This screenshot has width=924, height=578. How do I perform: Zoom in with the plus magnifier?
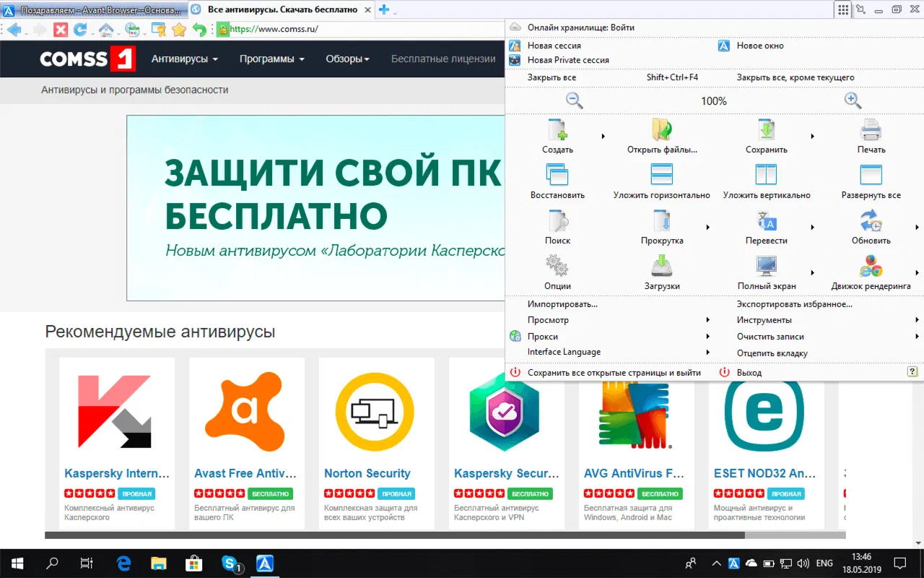click(853, 100)
